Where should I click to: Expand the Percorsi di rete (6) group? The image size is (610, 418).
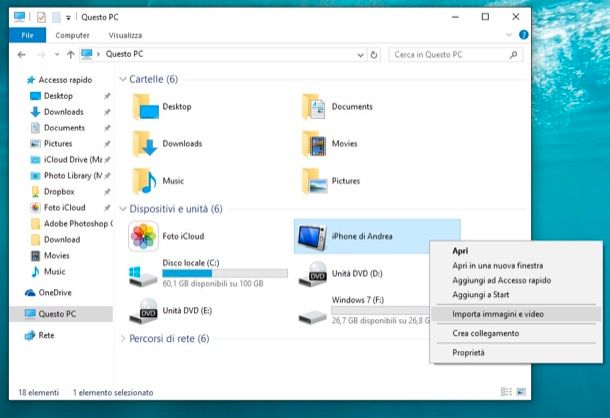(123, 339)
